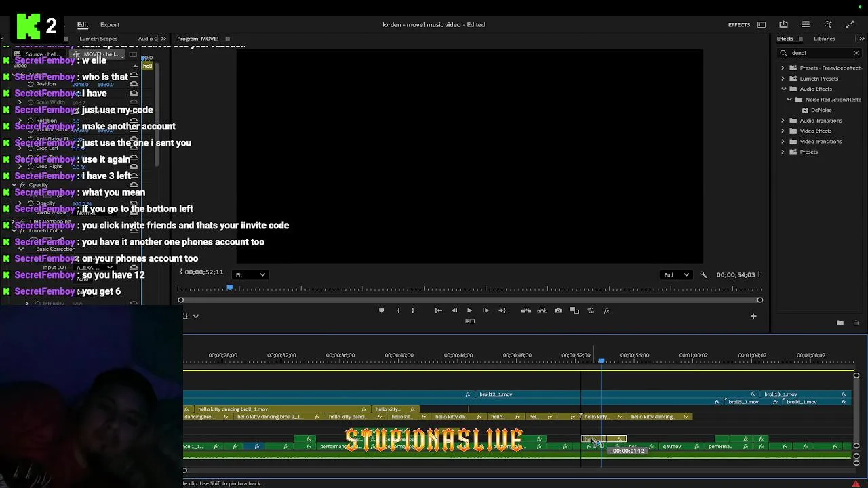This screenshot has width=868, height=488.
Task: Add a marker in the Program monitor
Action: [381, 310]
